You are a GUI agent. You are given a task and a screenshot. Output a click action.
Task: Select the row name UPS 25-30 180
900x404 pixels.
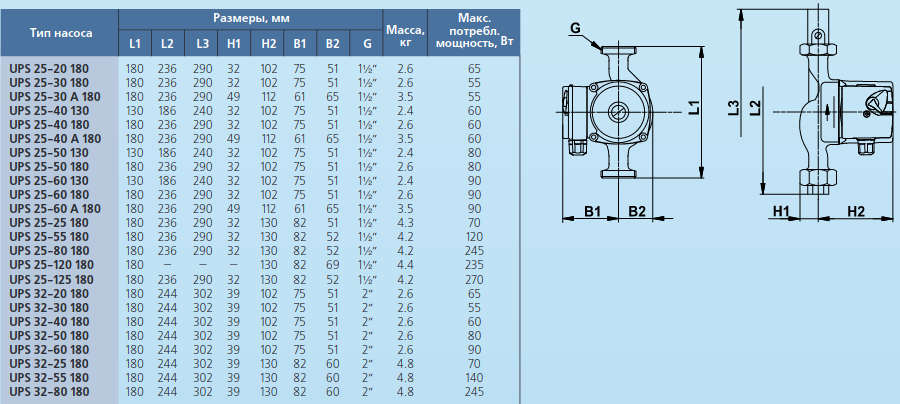pyautogui.click(x=49, y=83)
